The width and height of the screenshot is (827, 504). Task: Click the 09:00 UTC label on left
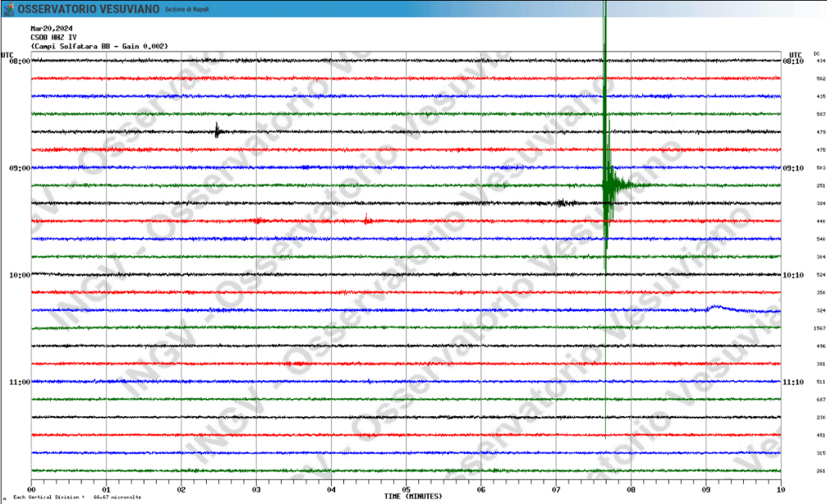pyautogui.click(x=19, y=168)
